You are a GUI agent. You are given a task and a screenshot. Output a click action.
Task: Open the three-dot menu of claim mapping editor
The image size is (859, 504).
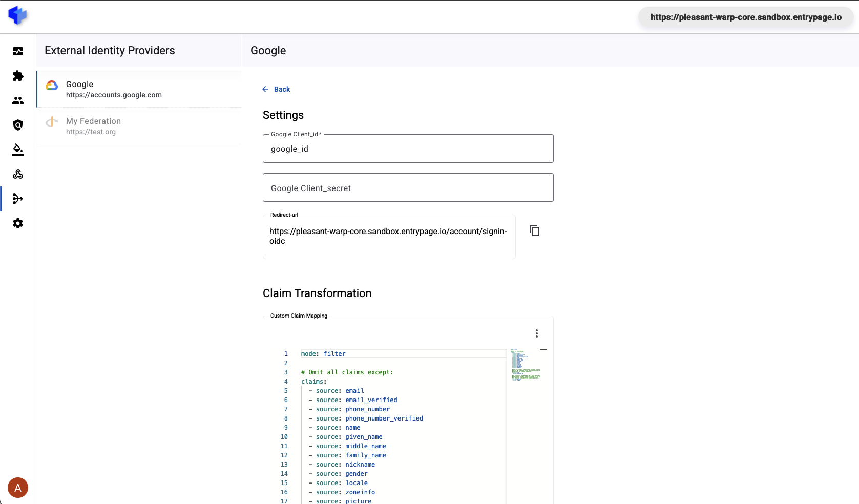pos(536,333)
